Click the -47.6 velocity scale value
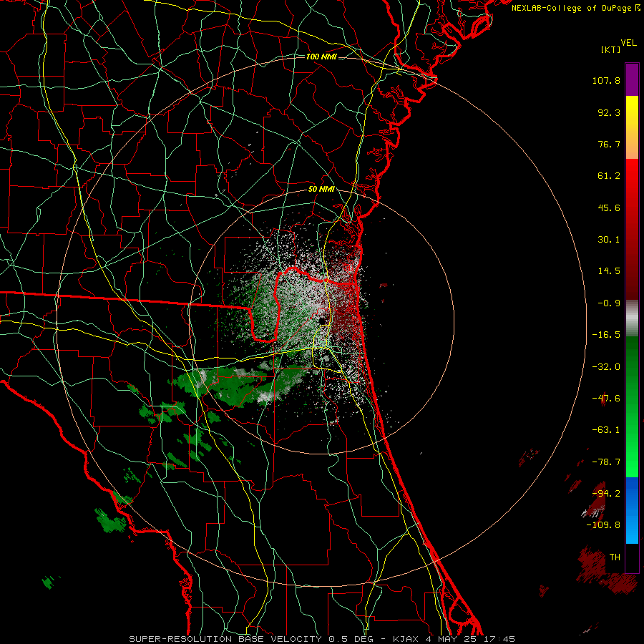644x644 pixels. (606, 399)
